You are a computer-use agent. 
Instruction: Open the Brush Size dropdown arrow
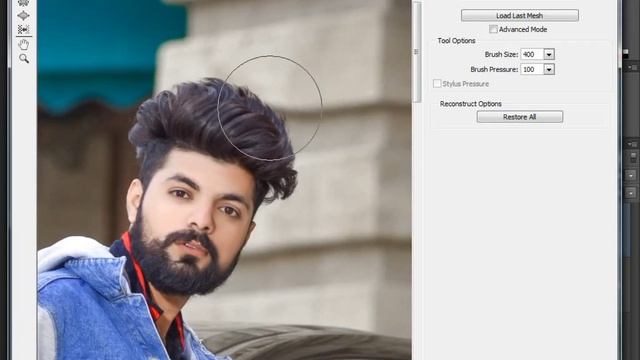(549, 54)
